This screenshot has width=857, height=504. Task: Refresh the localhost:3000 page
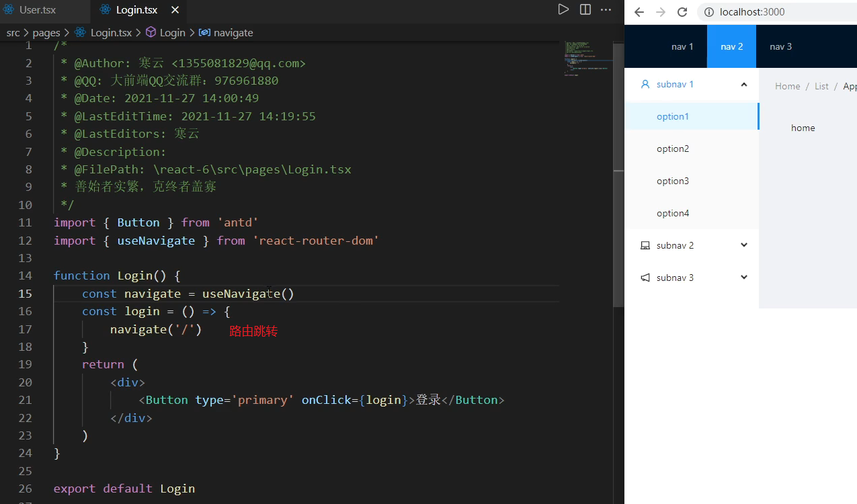tap(682, 11)
